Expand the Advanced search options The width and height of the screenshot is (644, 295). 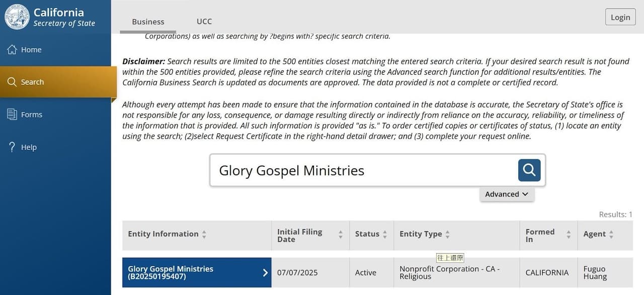click(507, 194)
